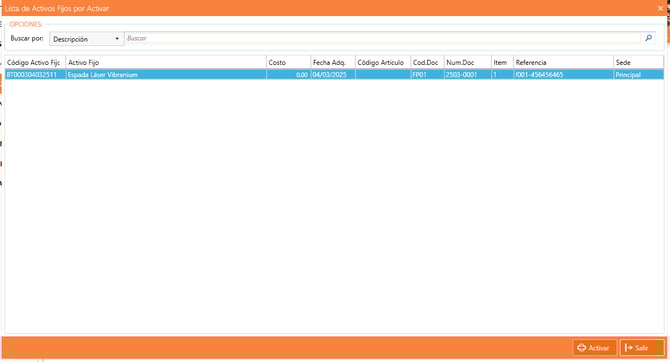
Task: Close the Lista de Activos Fijos window
Action: click(x=660, y=8)
